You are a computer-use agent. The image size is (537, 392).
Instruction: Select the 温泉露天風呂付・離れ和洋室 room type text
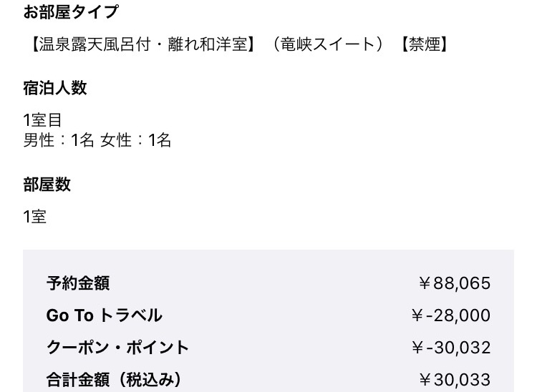point(142,44)
